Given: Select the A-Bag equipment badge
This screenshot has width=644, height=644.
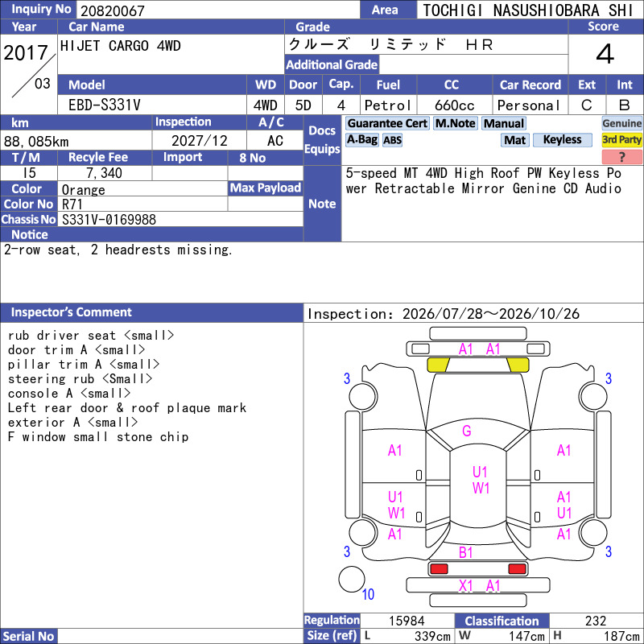Looking at the screenshot, I should pyautogui.click(x=361, y=139).
